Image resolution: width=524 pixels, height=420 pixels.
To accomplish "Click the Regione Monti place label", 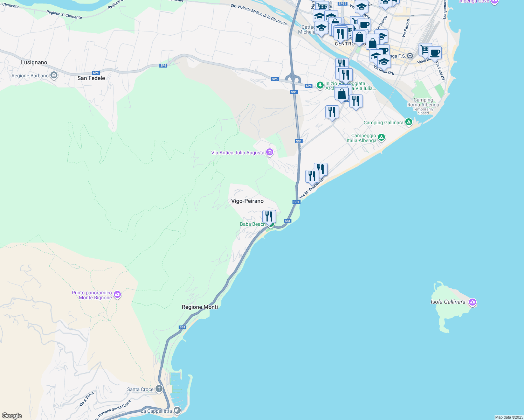I will click(x=200, y=307).
